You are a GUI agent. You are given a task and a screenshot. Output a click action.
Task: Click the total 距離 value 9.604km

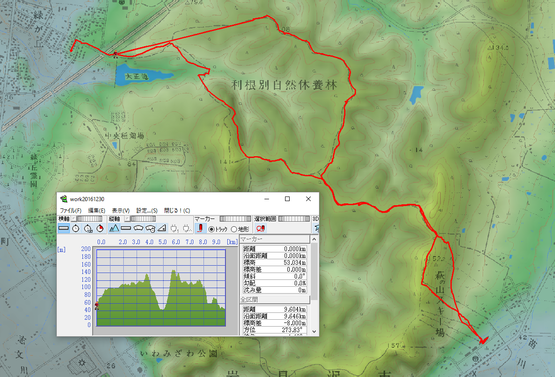pyautogui.click(x=295, y=309)
